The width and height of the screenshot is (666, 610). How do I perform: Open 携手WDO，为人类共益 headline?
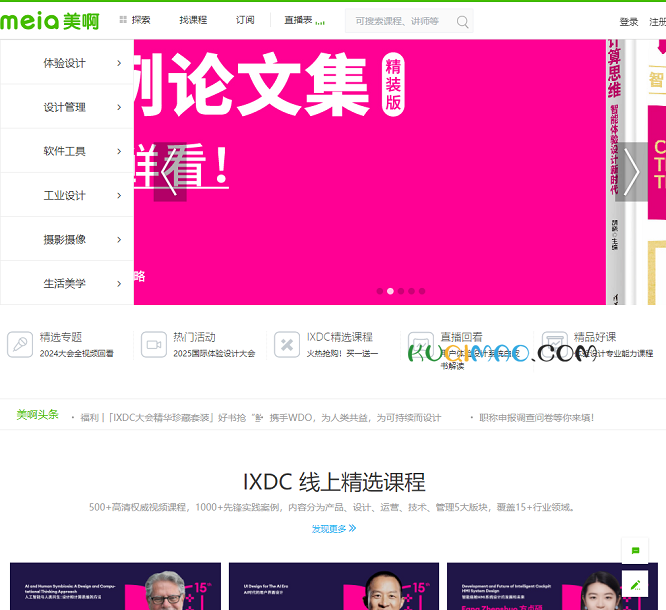pos(356,418)
